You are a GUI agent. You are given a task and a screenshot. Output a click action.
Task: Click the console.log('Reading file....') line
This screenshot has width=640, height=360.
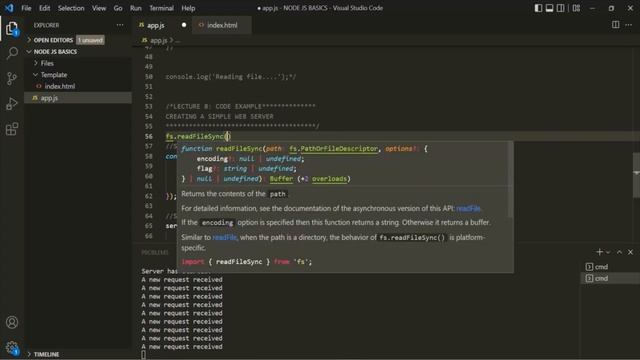(x=231, y=77)
